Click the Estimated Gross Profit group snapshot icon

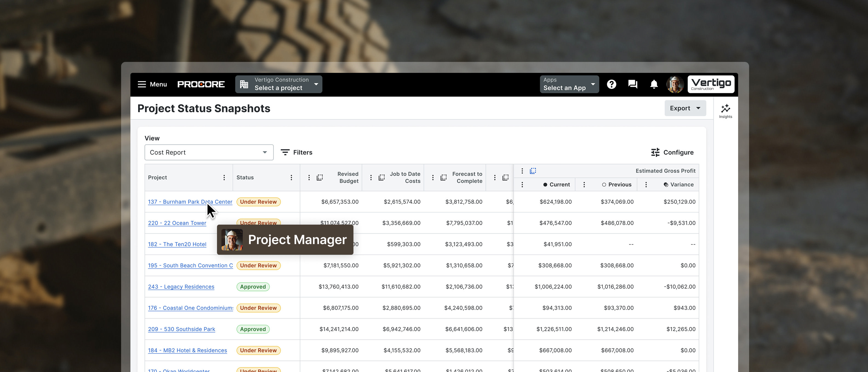click(x=533, y=171)
